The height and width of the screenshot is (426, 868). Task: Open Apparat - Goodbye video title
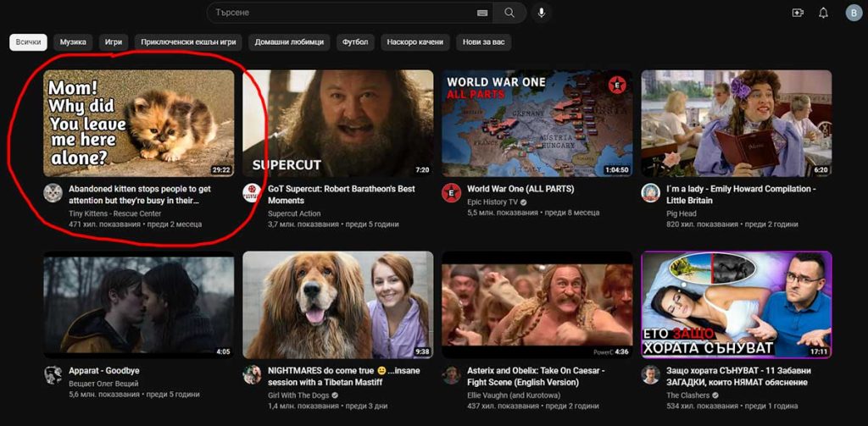point(103,371)
